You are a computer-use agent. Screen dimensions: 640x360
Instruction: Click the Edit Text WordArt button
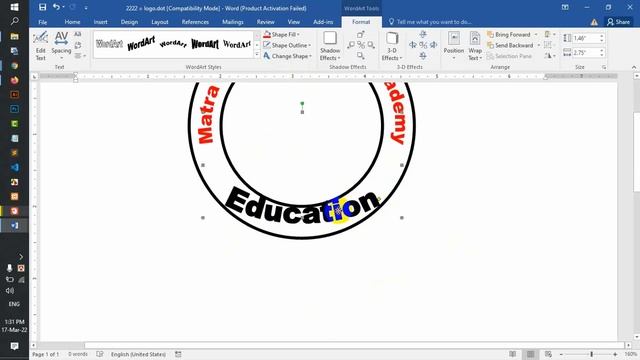pyautogui.click(x=40, y=46)
